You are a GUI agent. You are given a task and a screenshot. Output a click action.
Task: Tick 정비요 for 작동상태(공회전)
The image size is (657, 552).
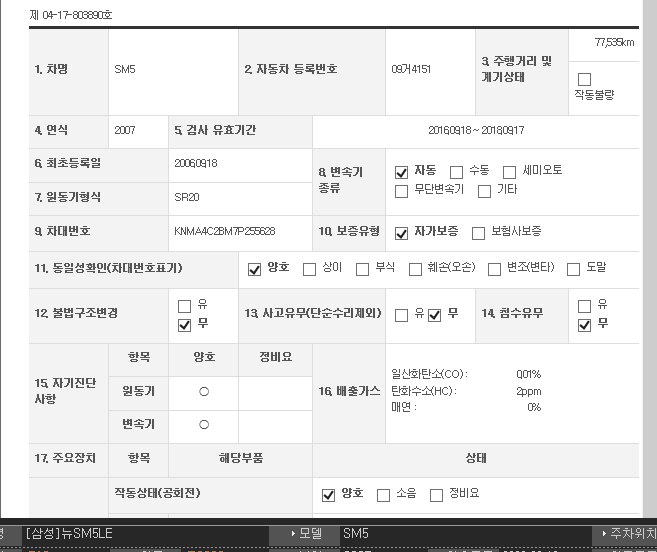point(436,495)
